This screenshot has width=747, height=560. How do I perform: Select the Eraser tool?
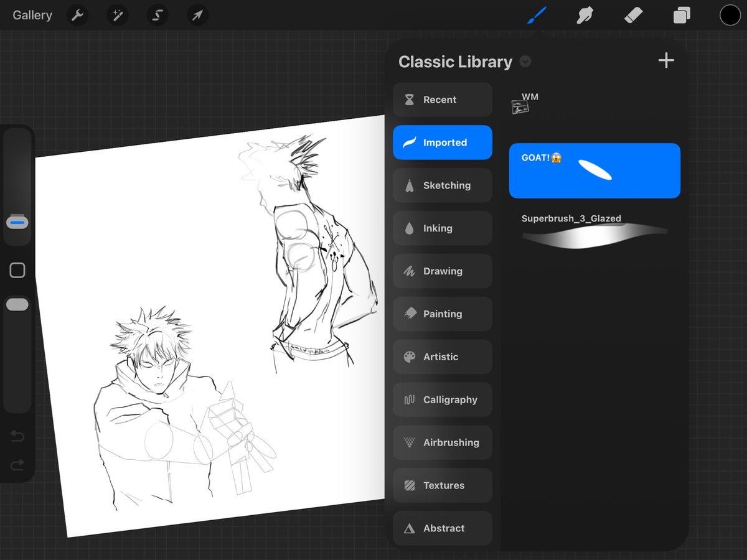tap(633, 15)
